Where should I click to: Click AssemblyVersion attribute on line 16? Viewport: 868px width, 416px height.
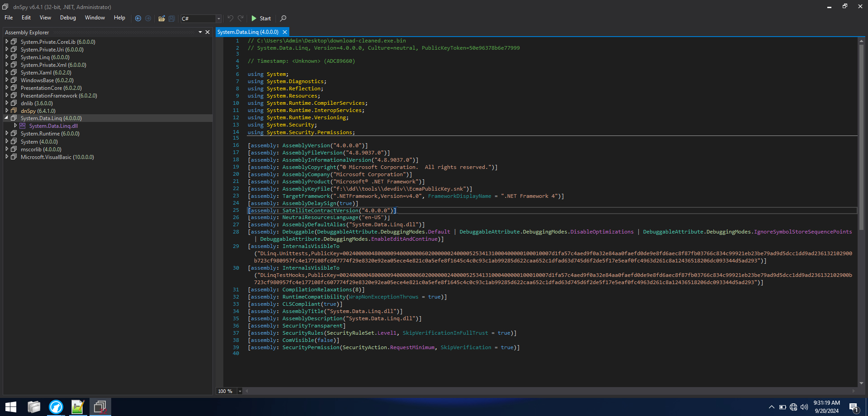tap(307, 145)
